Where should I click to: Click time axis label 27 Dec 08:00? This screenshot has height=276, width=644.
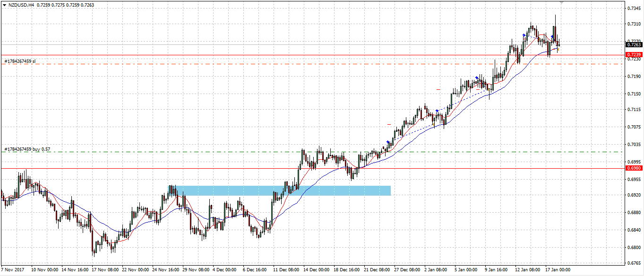pos(408,270)
